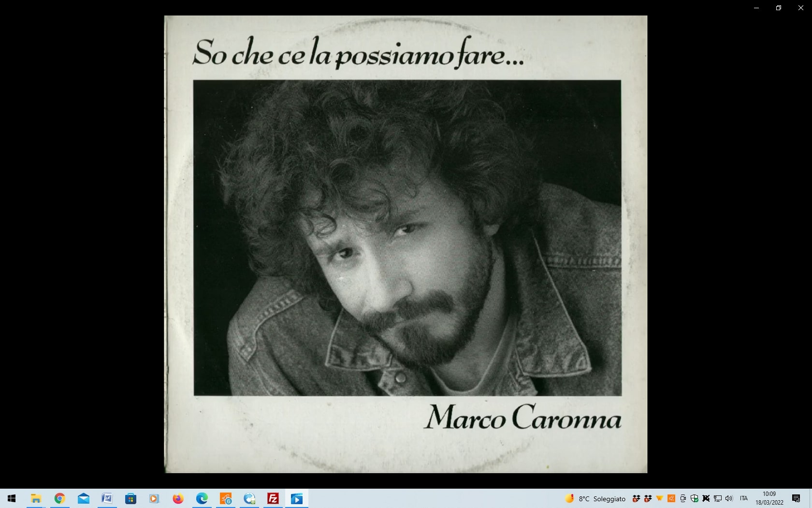Minimize the player window
Viewport: 812px width, 508px height.
[x=756, y=8]
